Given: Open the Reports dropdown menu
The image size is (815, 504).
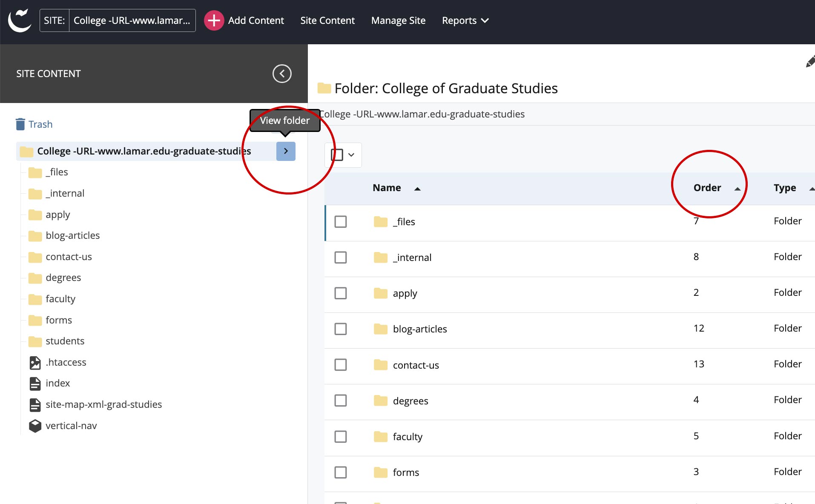Looking at the screenshot, I should point(465,20).
